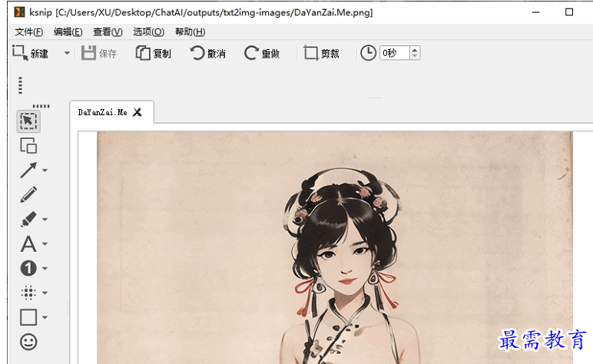
Task: Choose the Rectangle tool
Action: (x=28, y=317)
